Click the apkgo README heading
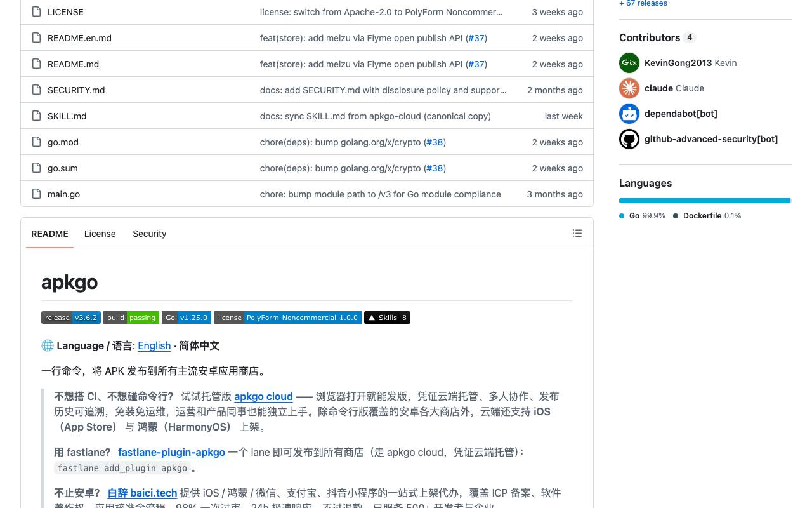 tap(70, 282)
